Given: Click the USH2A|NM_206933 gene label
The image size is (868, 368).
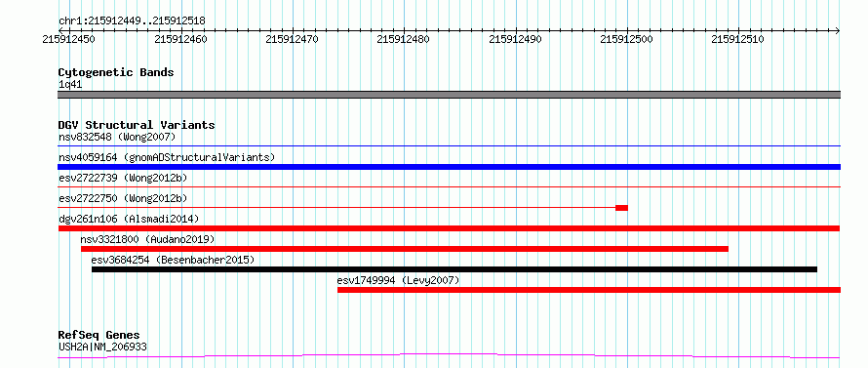Looking at the screenshot, I should pyautogui.click(x=102, y=347).
